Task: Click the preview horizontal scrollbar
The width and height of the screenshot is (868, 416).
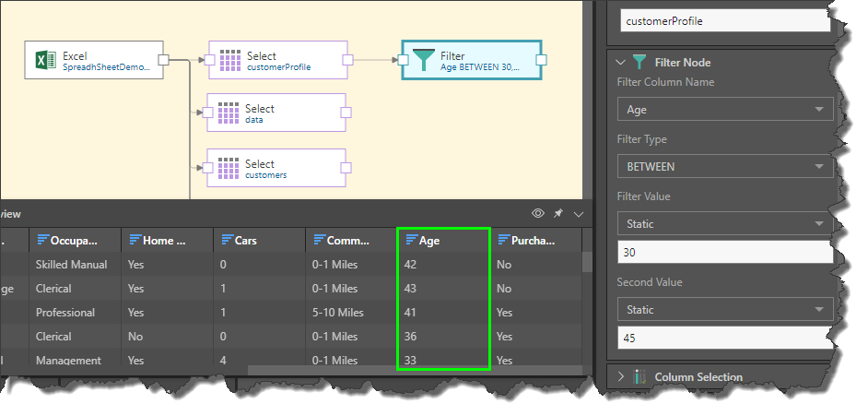Action: pyautogui.click(x=416, y=370)
